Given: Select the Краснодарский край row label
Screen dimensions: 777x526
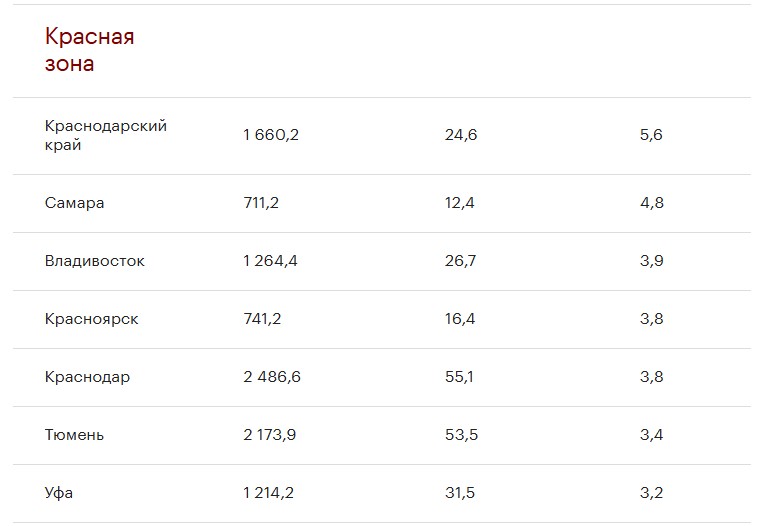Looking at the screenshot, I should [106, 135].
